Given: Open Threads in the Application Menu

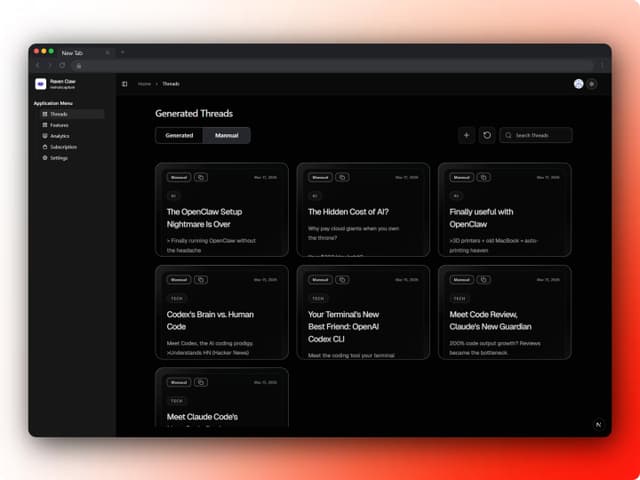Looking at the screenshot, I should coord(72,114).
